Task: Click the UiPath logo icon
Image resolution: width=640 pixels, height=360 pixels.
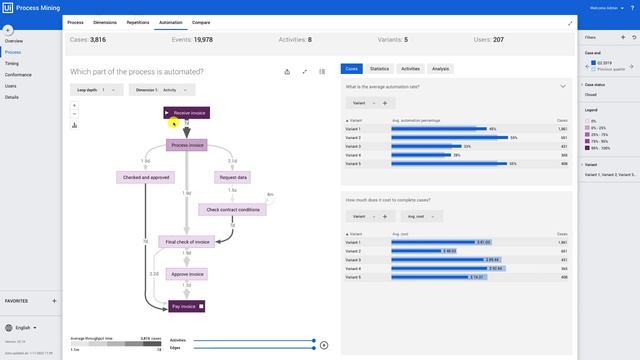Action: (x=7, y=7)
